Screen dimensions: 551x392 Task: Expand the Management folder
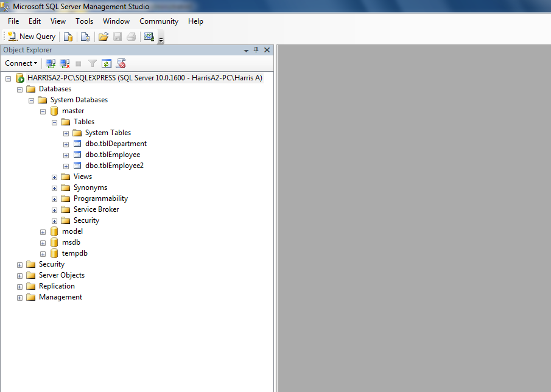[19, 297]
